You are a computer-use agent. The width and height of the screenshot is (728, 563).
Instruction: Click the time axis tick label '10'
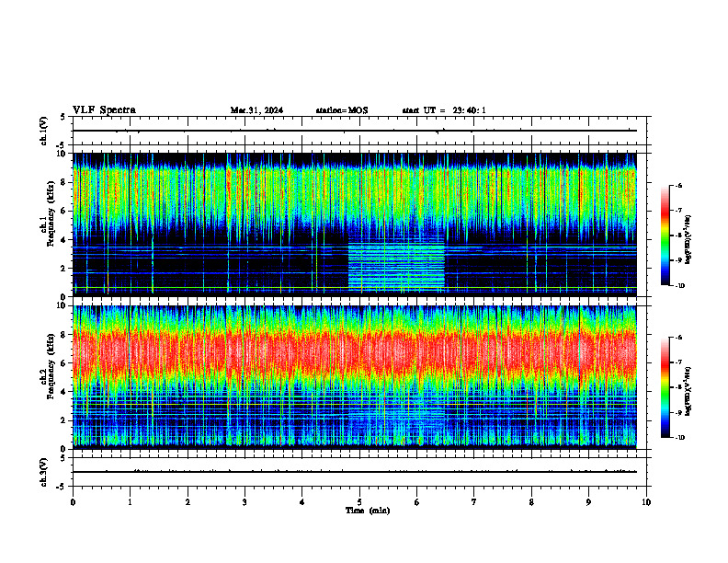[x=646, y=502]
